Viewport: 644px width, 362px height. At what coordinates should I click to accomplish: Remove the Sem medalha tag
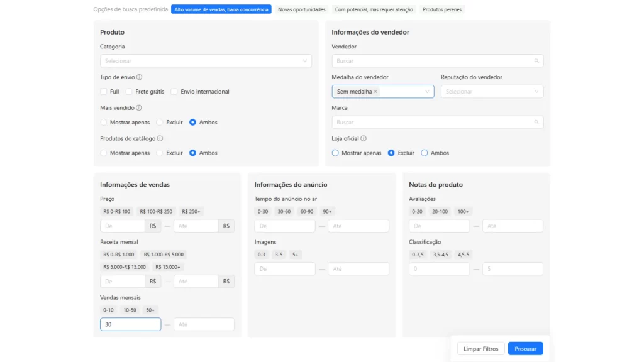tap(375, 92)
